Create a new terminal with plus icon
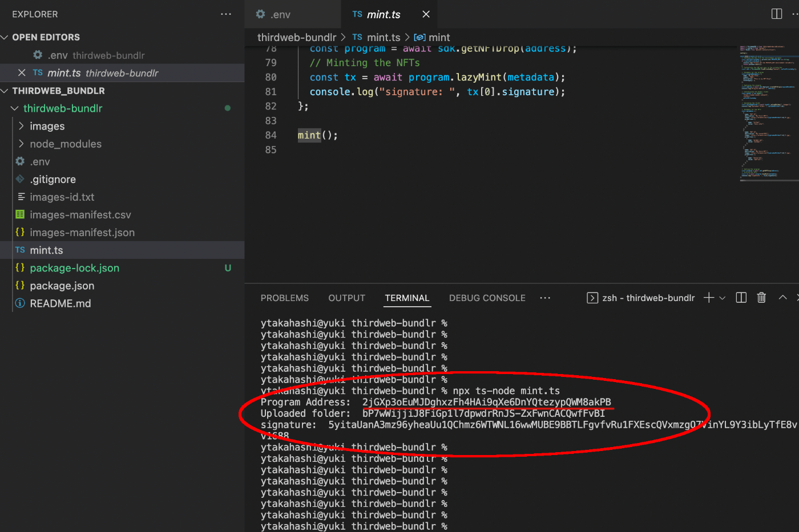This screenshot has width=799, height=532. (x=709, y=298)
